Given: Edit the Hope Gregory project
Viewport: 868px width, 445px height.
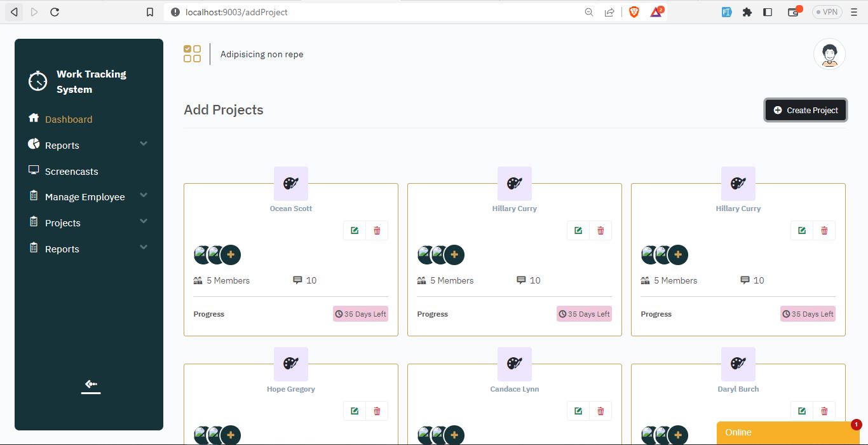Looking at the screenshot, I should pos(355,411).
